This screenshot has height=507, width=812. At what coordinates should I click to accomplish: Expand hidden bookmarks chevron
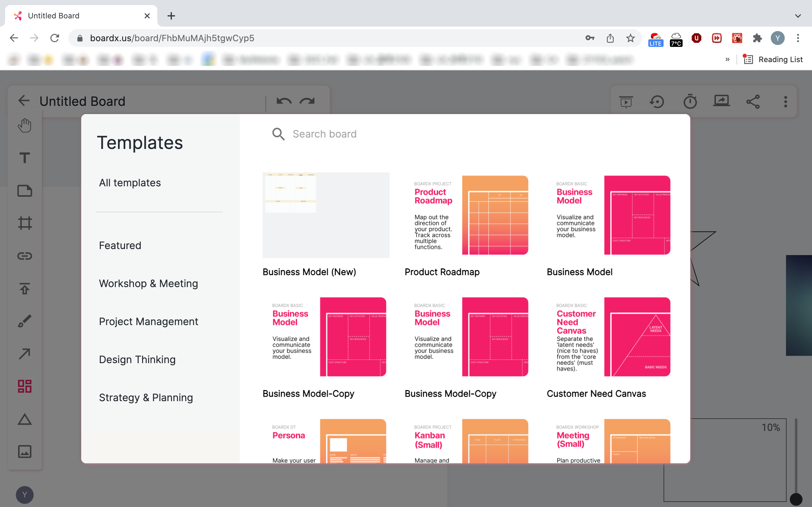(727, 59)
